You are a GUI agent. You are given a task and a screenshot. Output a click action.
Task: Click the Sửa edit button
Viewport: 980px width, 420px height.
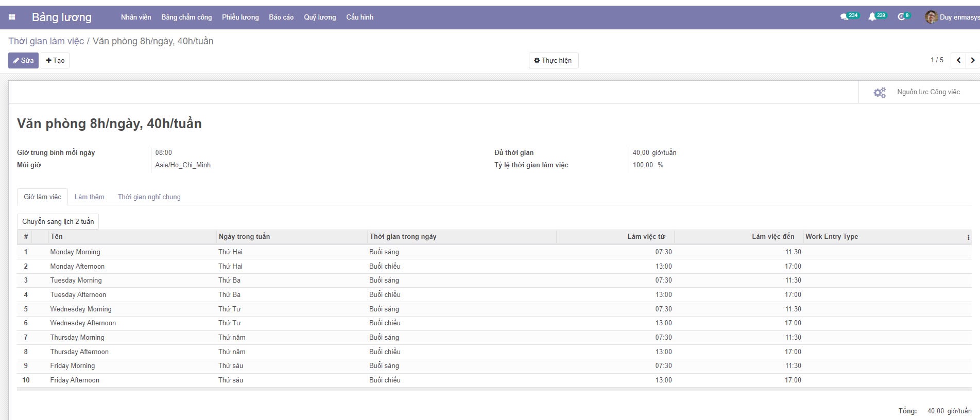tap(23, 60)
